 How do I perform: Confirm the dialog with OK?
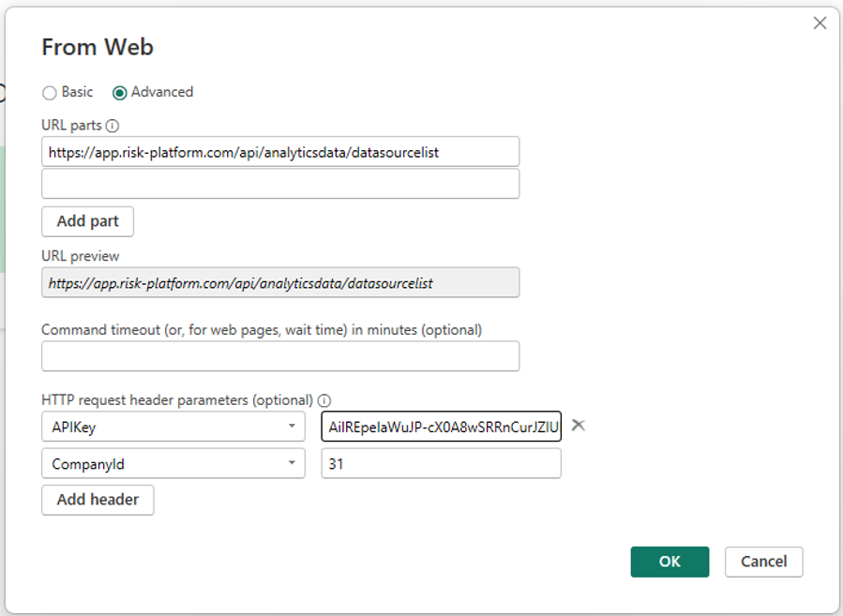click(x=670, y=562)
